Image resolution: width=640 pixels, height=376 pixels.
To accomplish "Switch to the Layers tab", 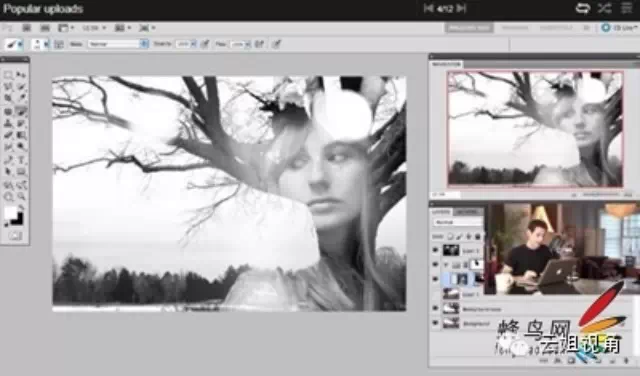I will tap(440, 211).
